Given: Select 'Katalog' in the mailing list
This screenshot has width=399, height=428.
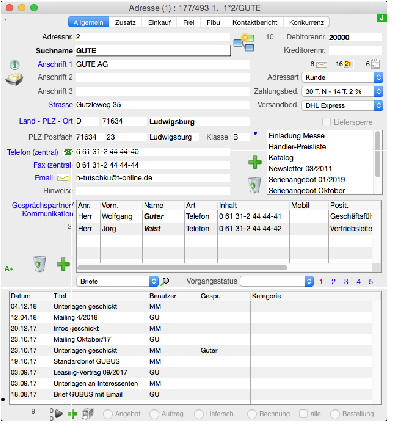Looking at the screenshot, I should (x=281, y=158).
